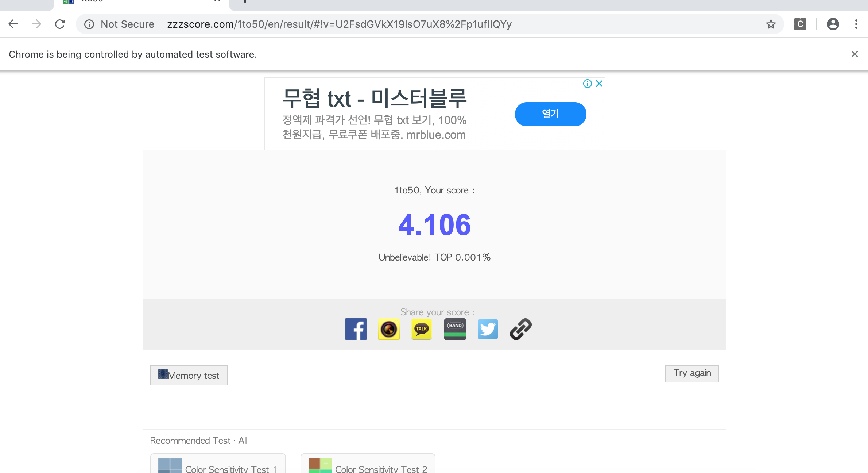Open All recommended tests link
Image resolution: width=868 pixels, height=473 pixels.
coord(243,441)
